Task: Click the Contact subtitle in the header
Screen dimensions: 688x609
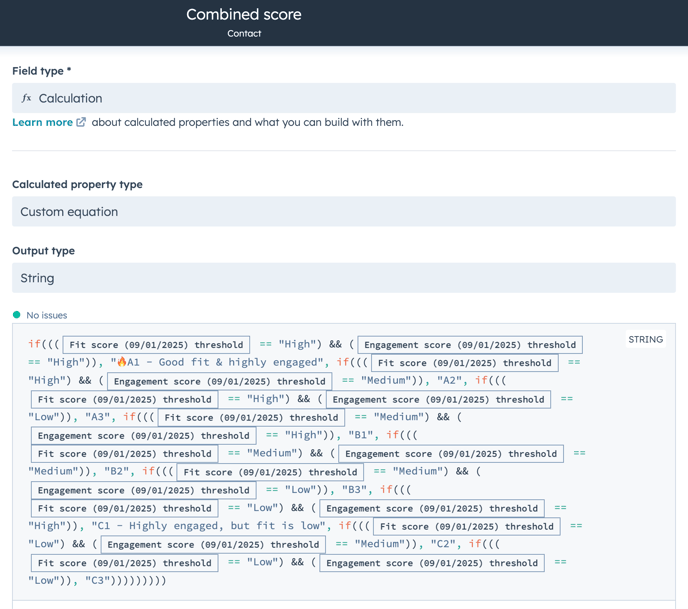Action: 244,33
